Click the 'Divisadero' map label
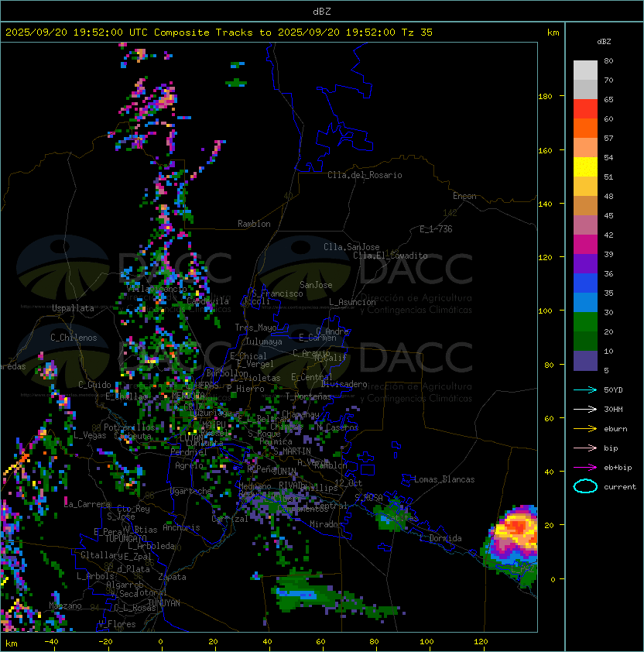The width and height of the screenshot is (644, 652). (344, 384)
